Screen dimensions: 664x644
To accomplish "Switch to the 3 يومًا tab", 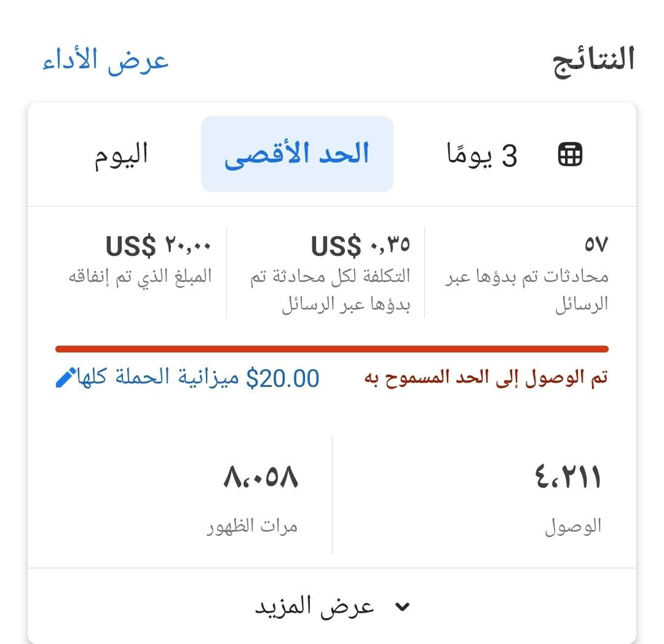I will coord(482,155).
